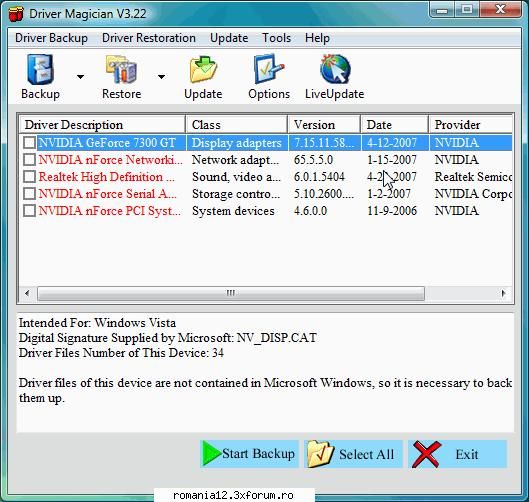Sort by the Provider column header

click(471, 125)
